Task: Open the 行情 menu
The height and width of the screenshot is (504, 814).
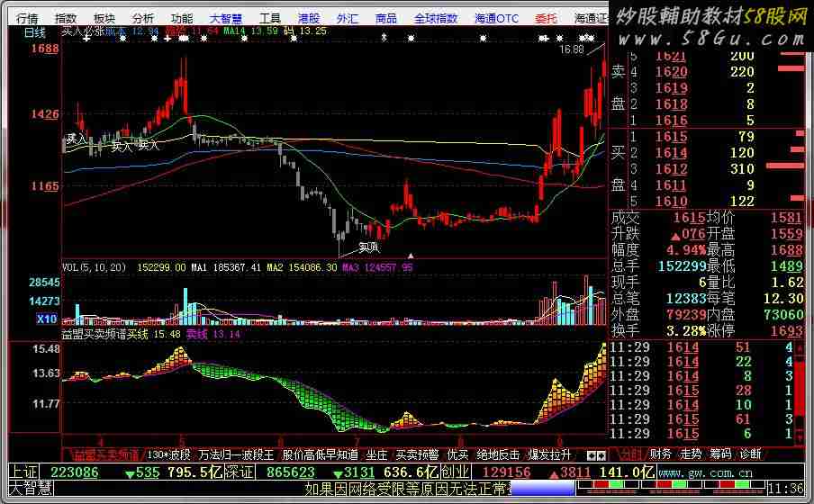Action: 27,19
